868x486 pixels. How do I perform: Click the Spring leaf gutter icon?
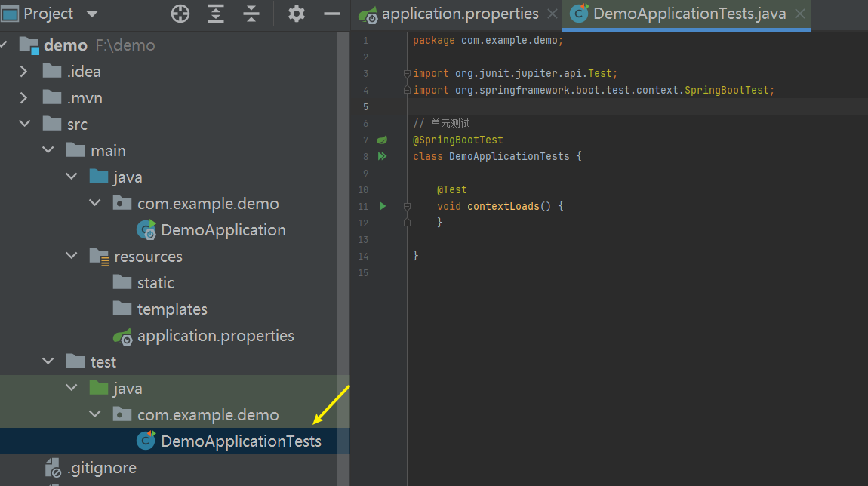[x=382, y=140]
